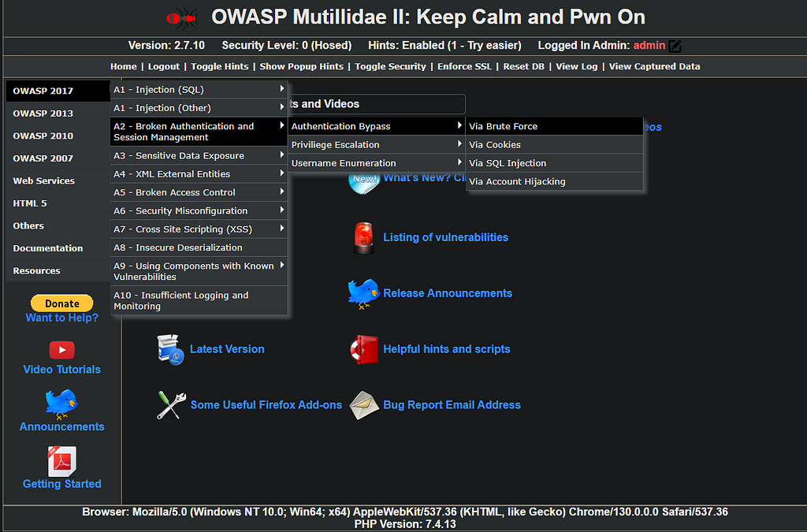The width and height of the screenshot is (807, 532).
Task: Click the Logout link
Action: pos(164,66)
